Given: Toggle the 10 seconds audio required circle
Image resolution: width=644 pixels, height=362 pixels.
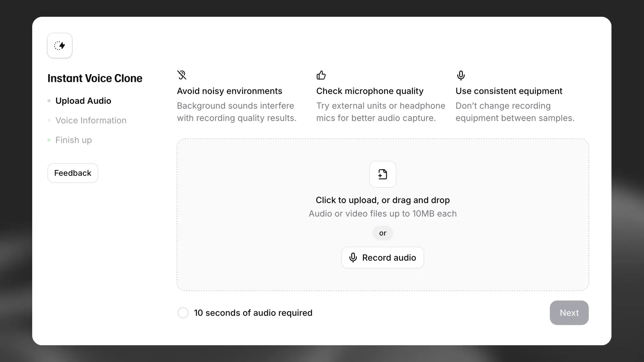Looking at the screenshot, I should coord(183,313).
